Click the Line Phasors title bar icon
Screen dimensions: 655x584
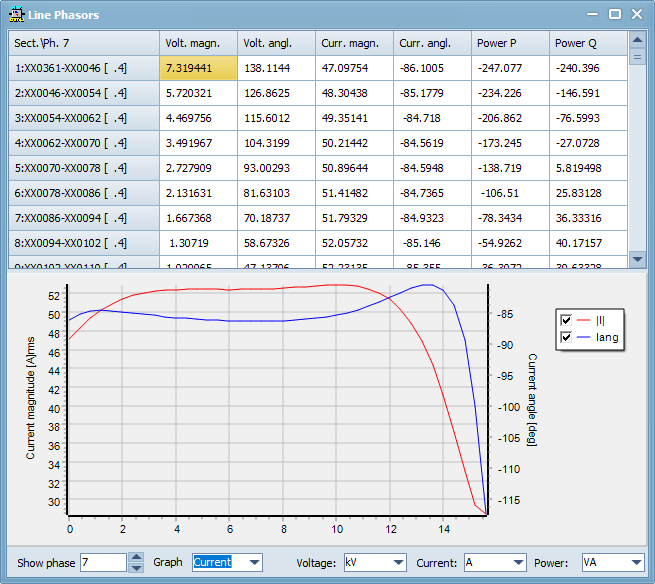click(17, 15)
